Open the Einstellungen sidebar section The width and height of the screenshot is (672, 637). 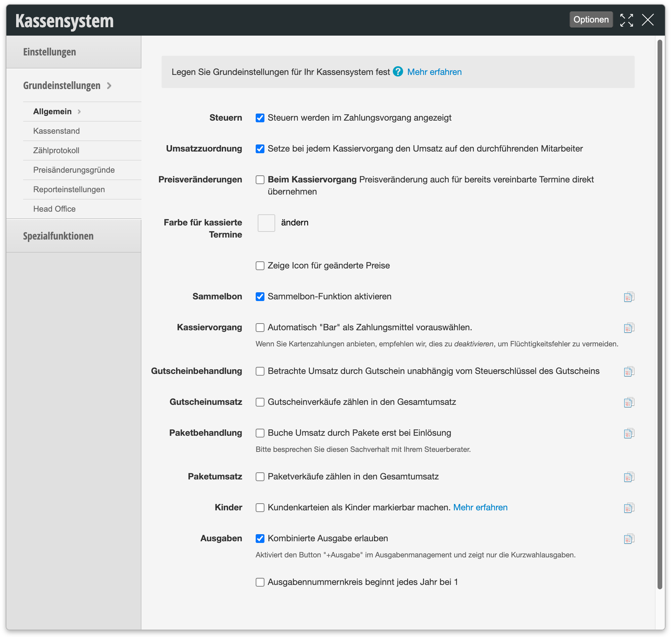point(74,52)
